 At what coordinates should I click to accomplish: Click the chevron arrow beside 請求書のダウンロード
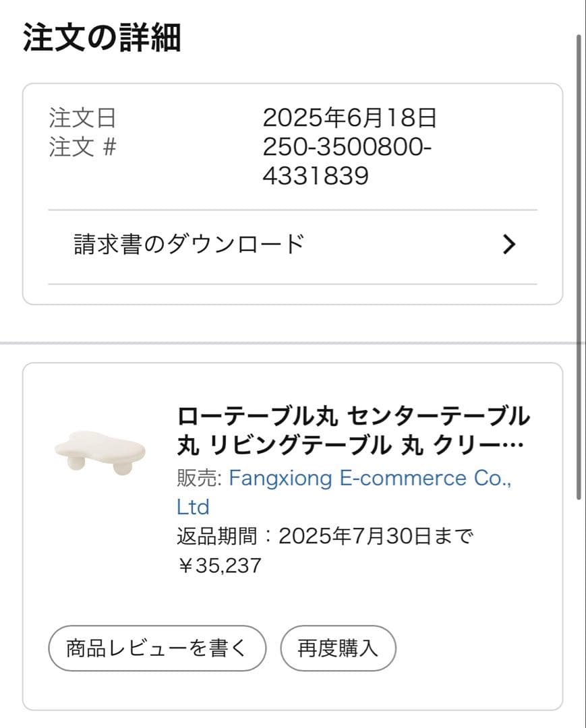510,245
